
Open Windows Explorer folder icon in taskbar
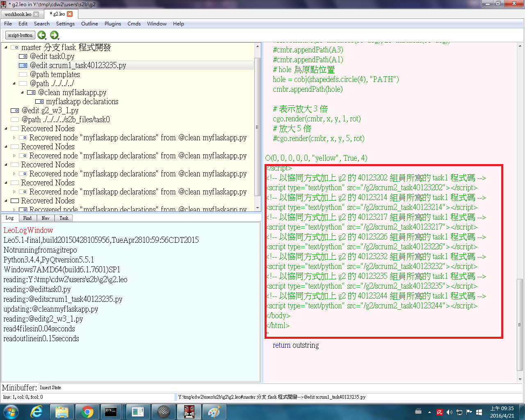tap(62, 412)
